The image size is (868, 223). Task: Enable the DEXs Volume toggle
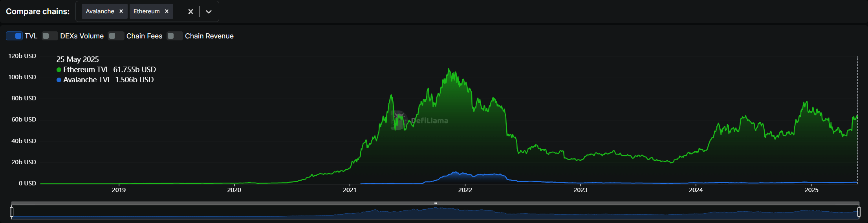click(50, 36)
